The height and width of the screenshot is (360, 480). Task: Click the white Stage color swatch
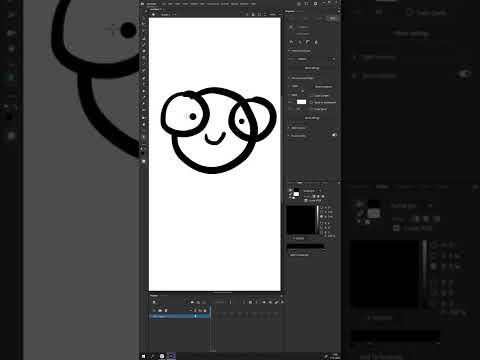tap(301, 102)
